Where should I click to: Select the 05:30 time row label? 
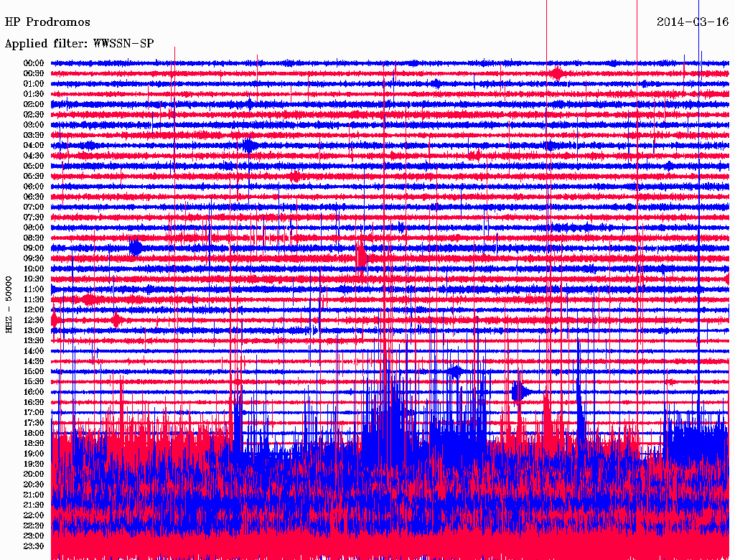tap(34, 176)
